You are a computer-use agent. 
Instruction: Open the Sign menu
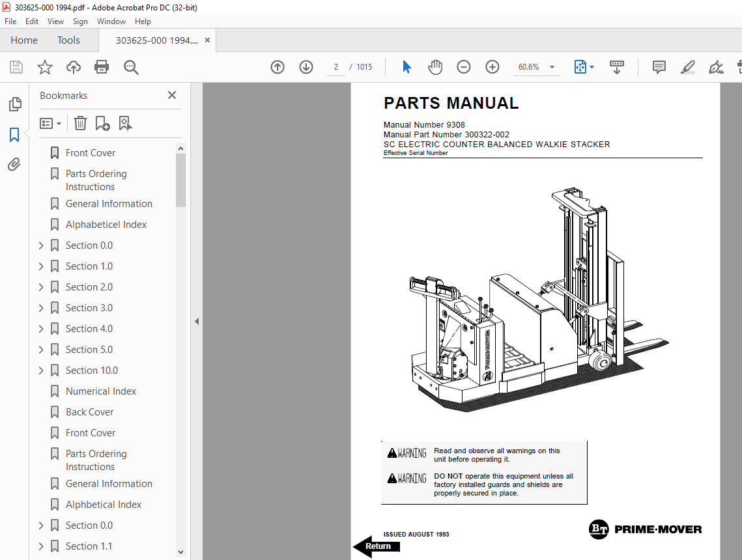(80, 21)
